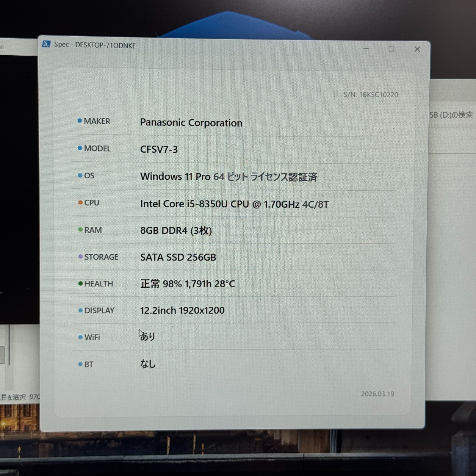Click the 'Panasonic Corporation' value

pos(191,123)
